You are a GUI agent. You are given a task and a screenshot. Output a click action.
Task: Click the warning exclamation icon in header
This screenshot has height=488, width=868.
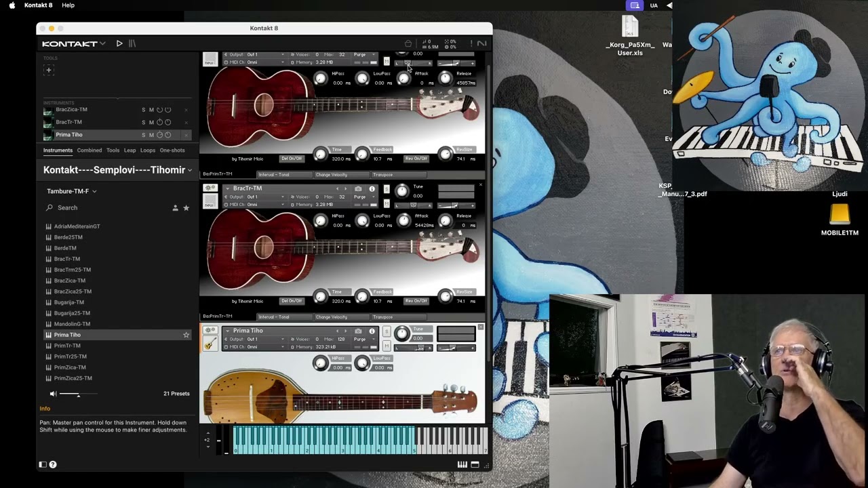(x=471, y=43)
